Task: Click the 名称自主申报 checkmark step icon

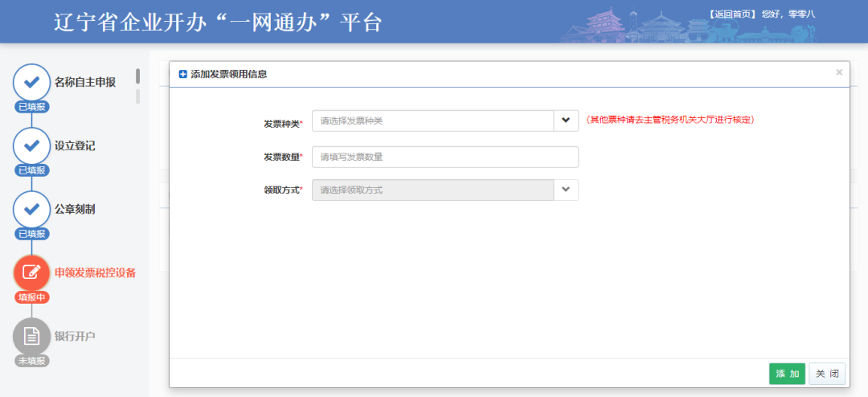Action: 31,83
